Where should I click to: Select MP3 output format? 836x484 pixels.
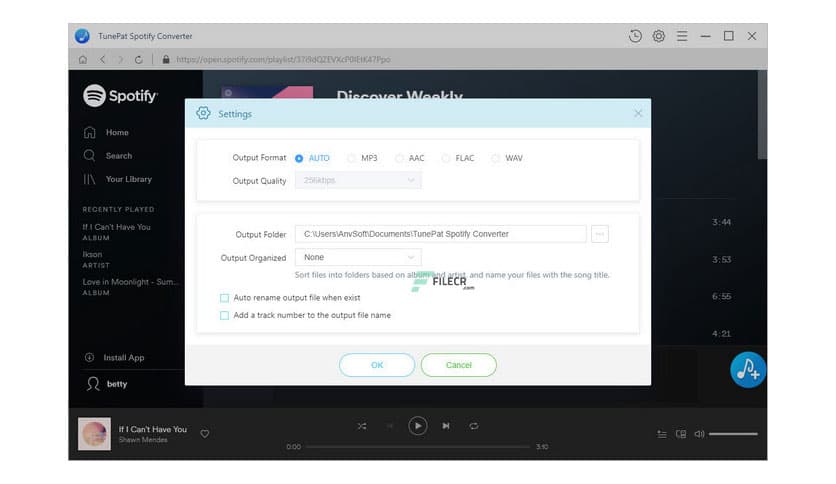pos(362,158)
